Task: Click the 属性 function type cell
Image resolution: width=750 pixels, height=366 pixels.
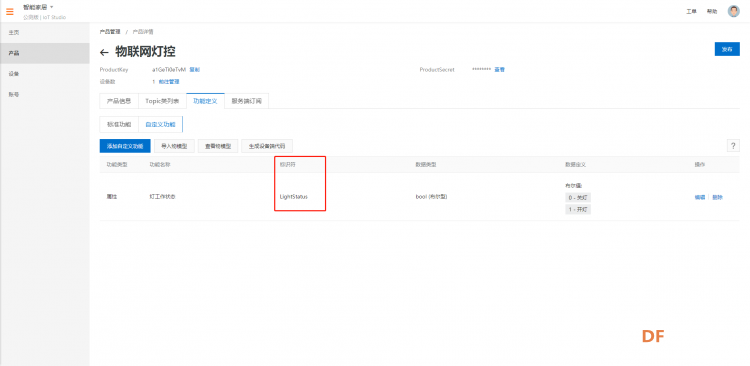Action: (x=111, y=197)
